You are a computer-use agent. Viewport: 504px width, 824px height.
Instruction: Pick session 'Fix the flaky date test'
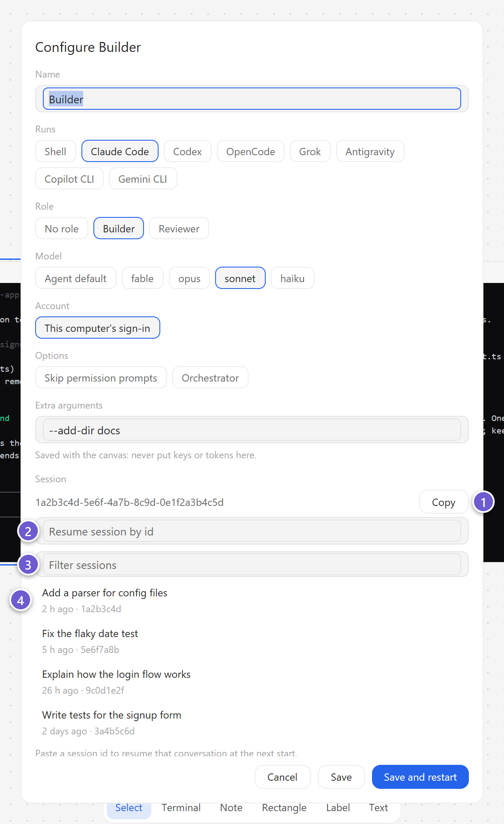click(x=252, y=641)
